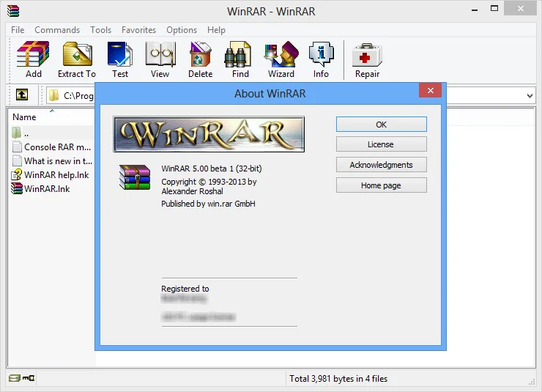Select the Extract To toolbar icon
Viewport: 542px width, 392px height.
coord(77,59)
